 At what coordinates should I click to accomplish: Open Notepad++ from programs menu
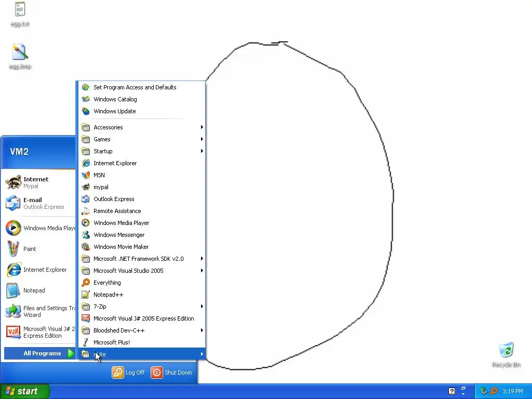(x=141, y=295)
